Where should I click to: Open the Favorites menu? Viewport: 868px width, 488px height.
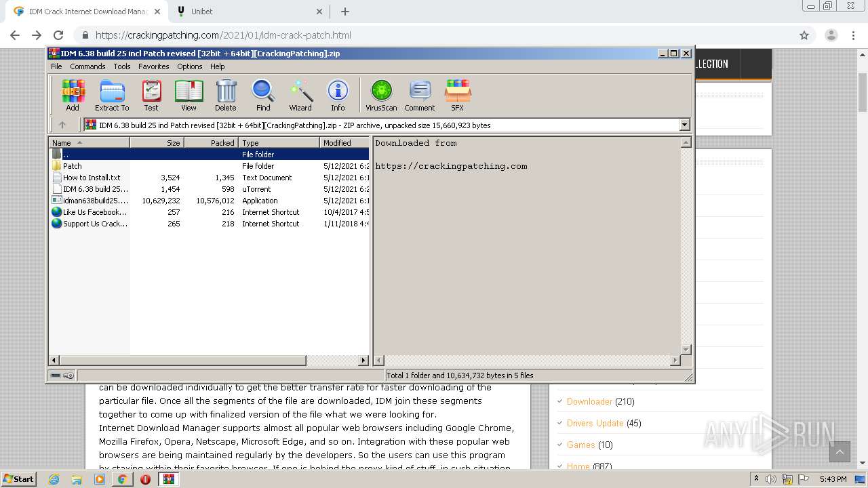(154, 66)
